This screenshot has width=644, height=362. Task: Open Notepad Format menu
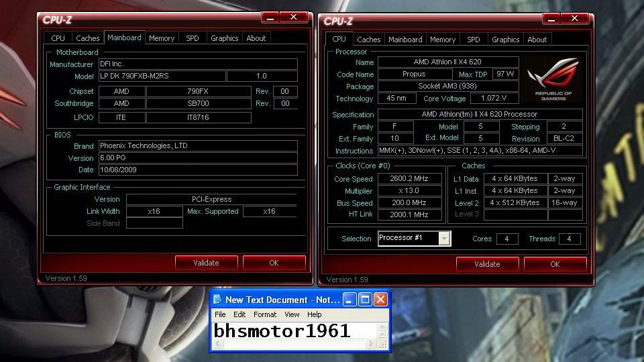pos(265,314)
